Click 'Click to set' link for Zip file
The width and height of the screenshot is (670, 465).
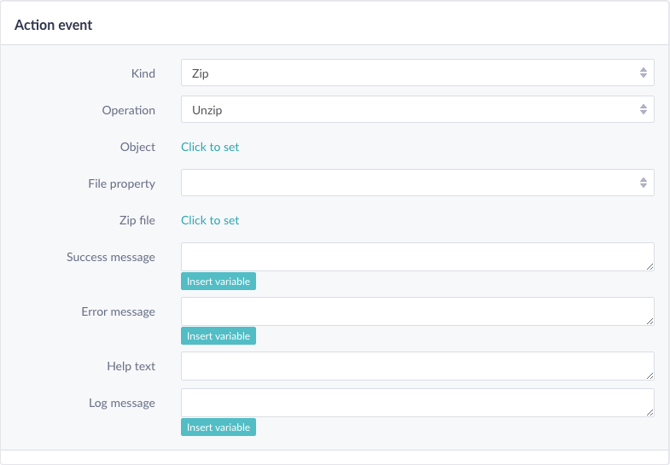click(x=210, y=220)
